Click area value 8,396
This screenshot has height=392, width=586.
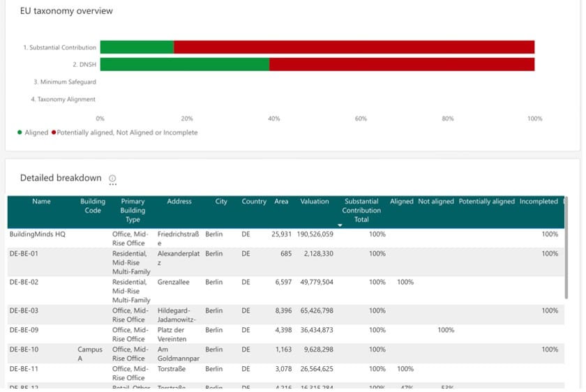tap(283, 310)
